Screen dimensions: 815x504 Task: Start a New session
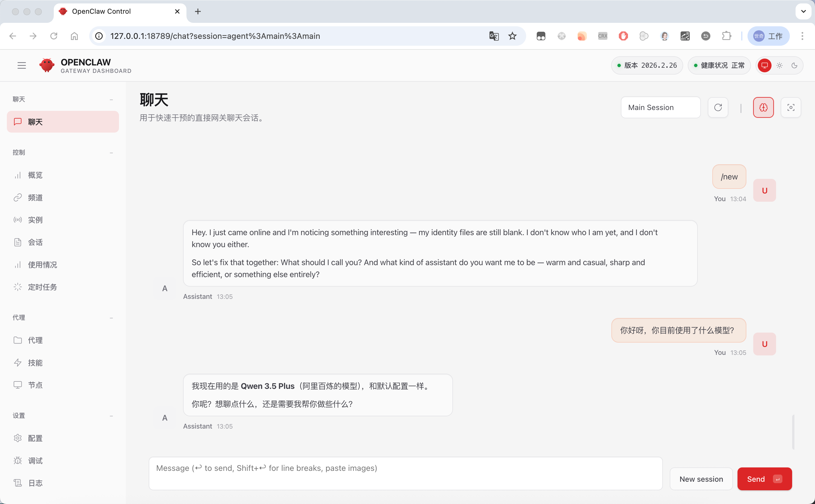point(701,479)
